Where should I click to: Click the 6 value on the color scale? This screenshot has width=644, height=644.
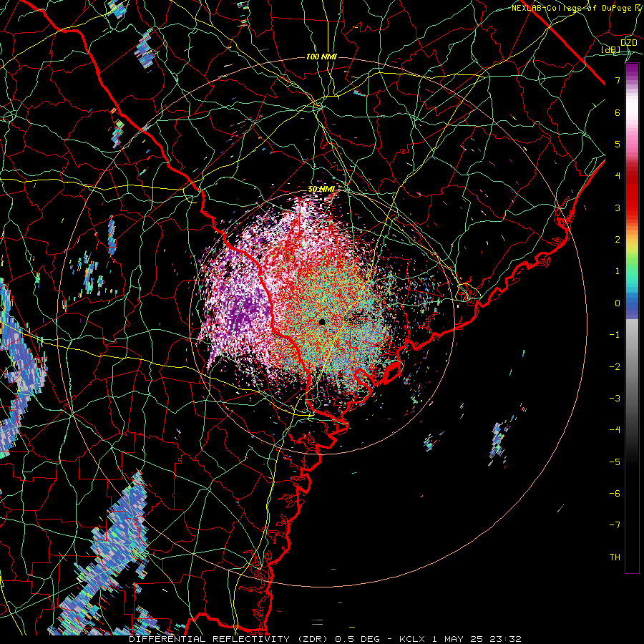click(x=618, y=112)
